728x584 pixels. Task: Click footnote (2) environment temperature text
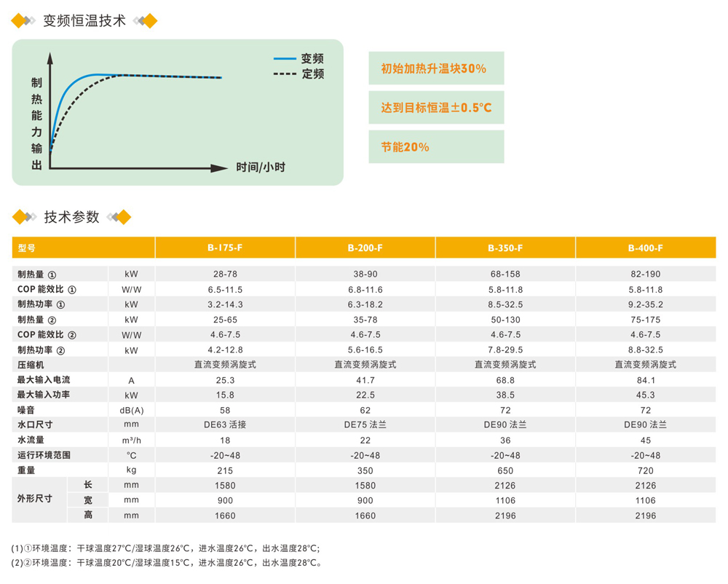167,563
